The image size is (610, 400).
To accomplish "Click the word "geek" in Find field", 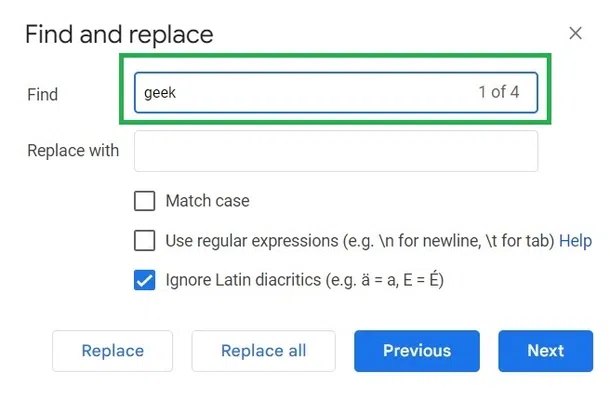I will [160, 94].
